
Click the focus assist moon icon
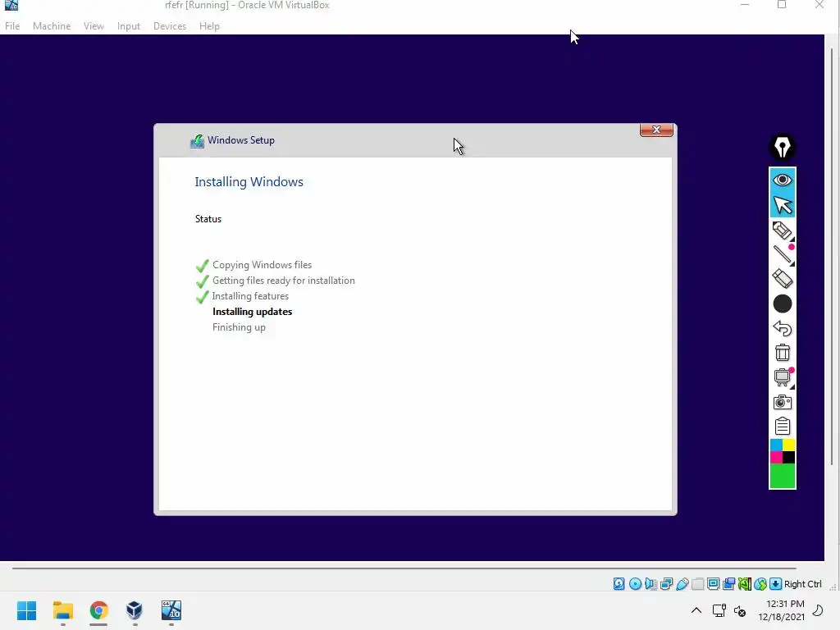818,610
